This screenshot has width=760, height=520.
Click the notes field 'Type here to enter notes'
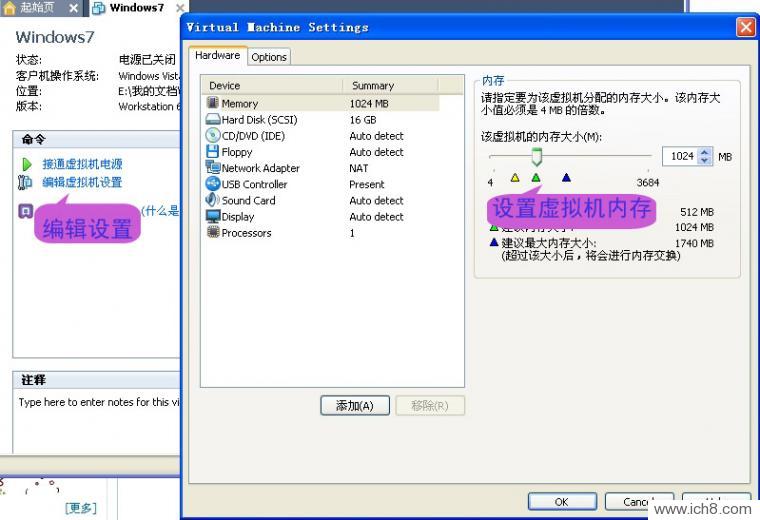tap(98, 402)
